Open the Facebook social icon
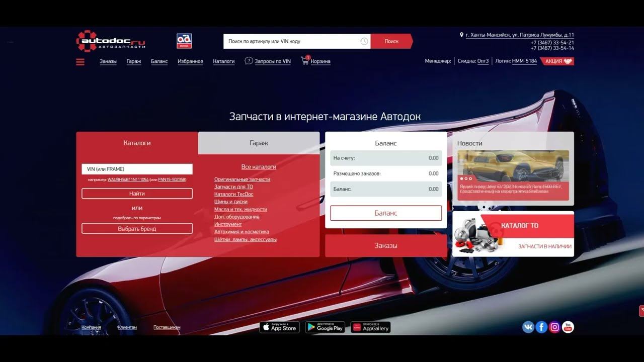Screen dimensions: 644x362 pos(541,327)
